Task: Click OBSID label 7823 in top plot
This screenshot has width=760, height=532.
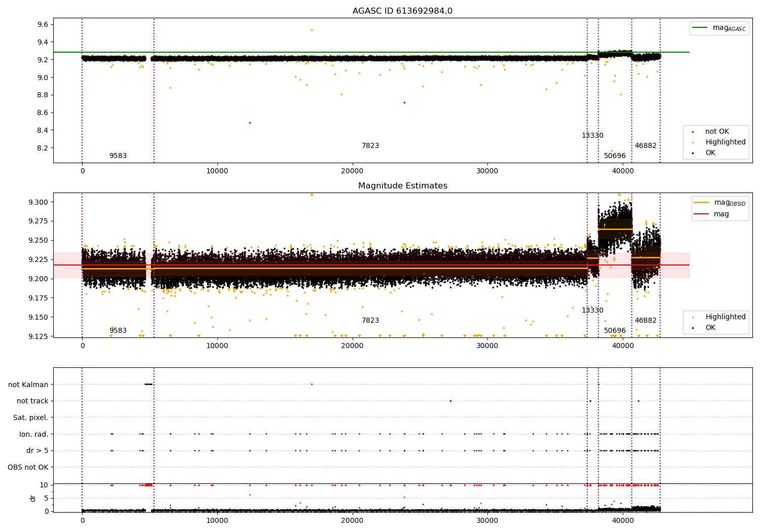Action: click(370, 146)
